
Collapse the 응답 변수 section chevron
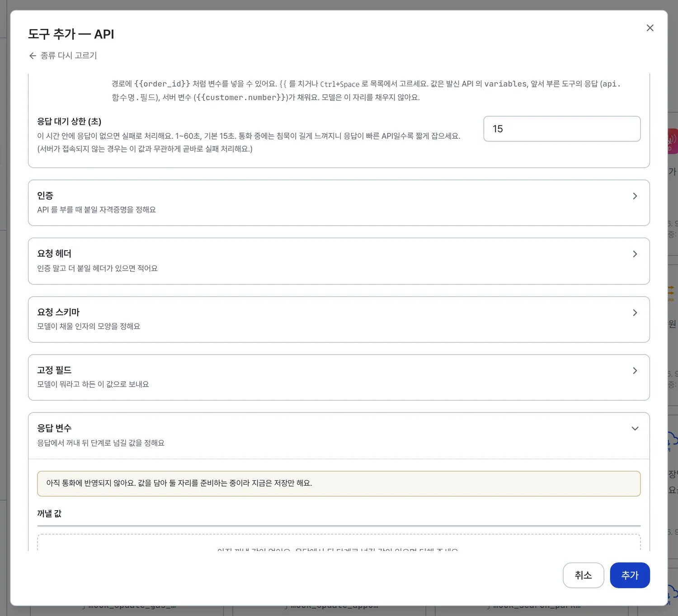tap(635, 429)
